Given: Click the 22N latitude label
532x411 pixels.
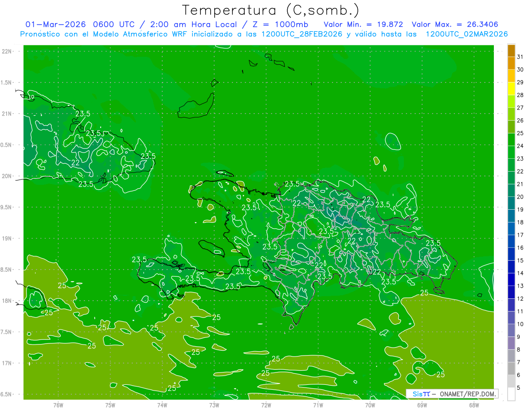Looking at the screenshot, I should pyautogui.click(x=7, y=51).
